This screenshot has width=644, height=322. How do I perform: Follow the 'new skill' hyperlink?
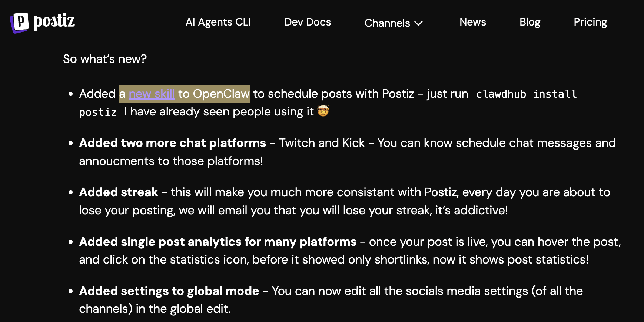152,94
